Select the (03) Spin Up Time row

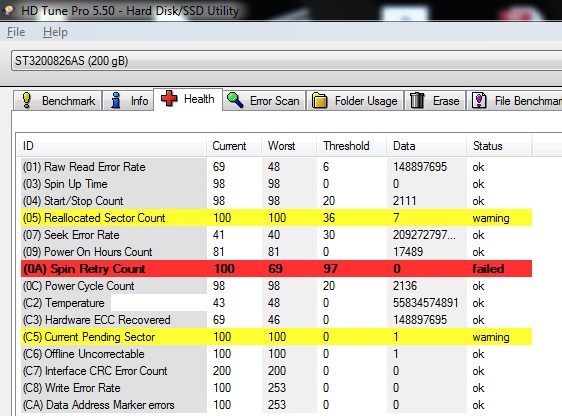coord(276,184)
